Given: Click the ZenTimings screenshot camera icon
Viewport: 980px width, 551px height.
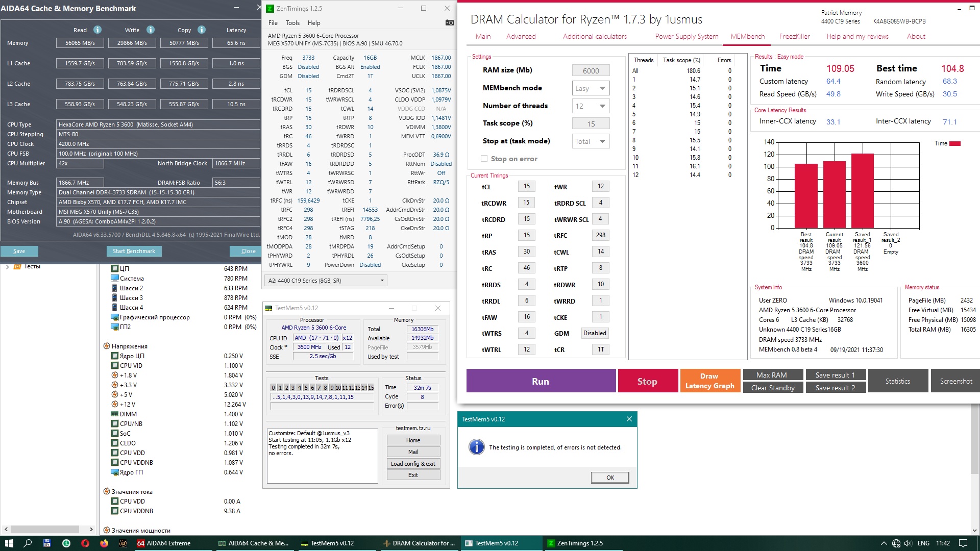Looking at the screenshot, I should (x=449, y=22).
